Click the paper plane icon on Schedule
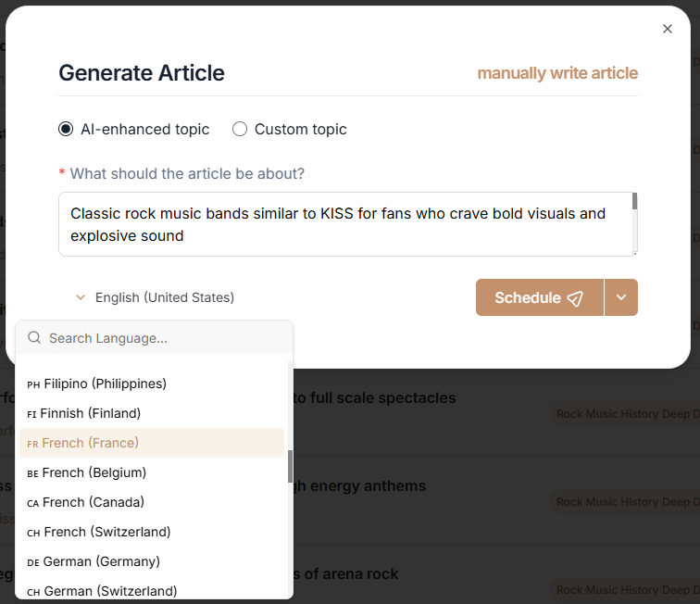This screenshot has height=604, width=700. pos(575,298)
